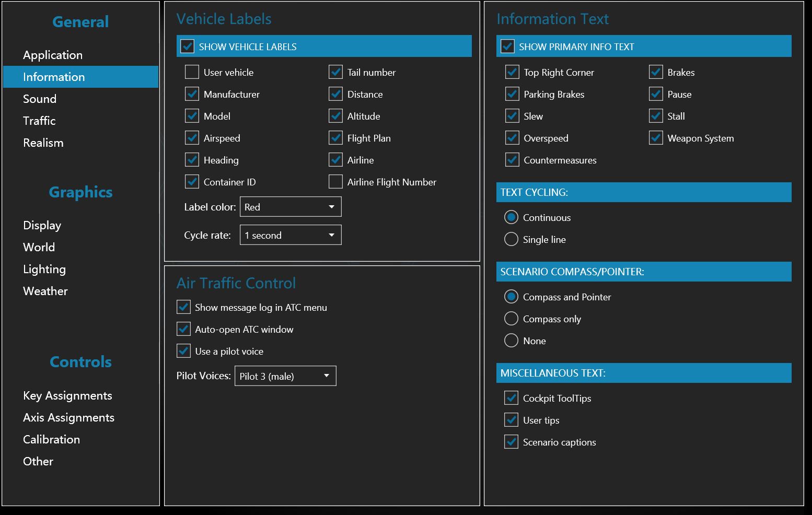
Task: Open the Key Assignments settings
Action: (x=67, y=395)
